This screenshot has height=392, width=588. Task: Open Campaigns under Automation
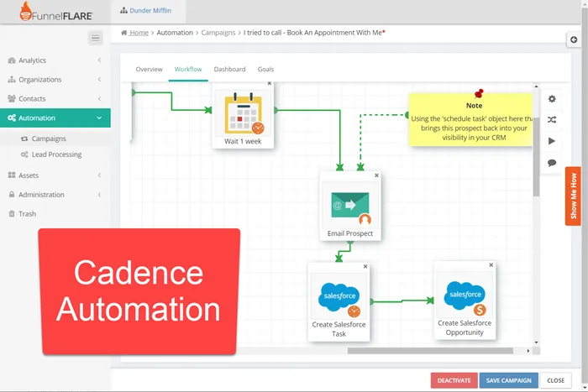click(x=49, y=139)
